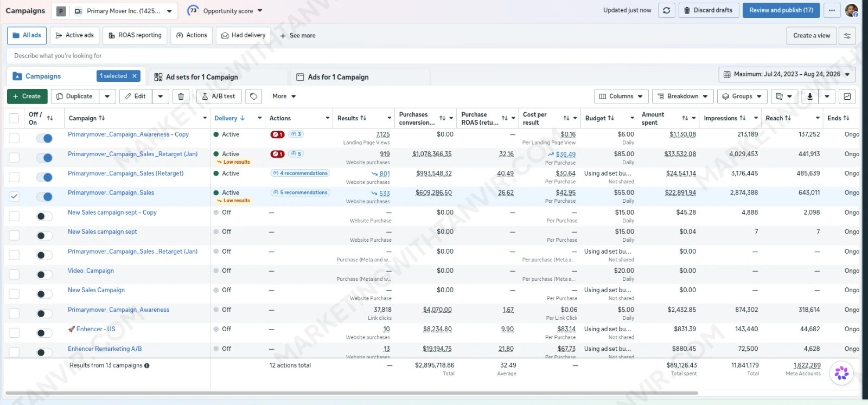Open the More dropdown in toolbar

pyautogui.click(x=284, y=97)
